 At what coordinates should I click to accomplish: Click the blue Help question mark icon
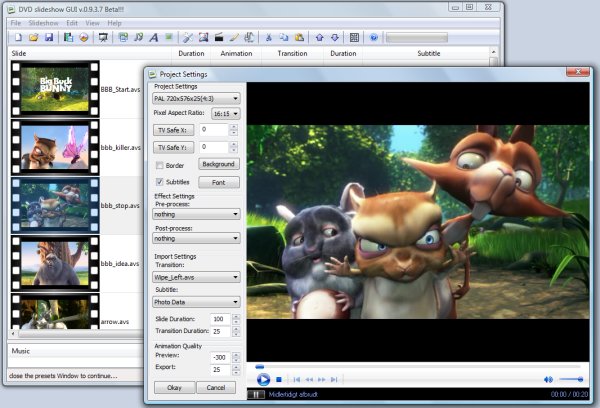(373, 38)
